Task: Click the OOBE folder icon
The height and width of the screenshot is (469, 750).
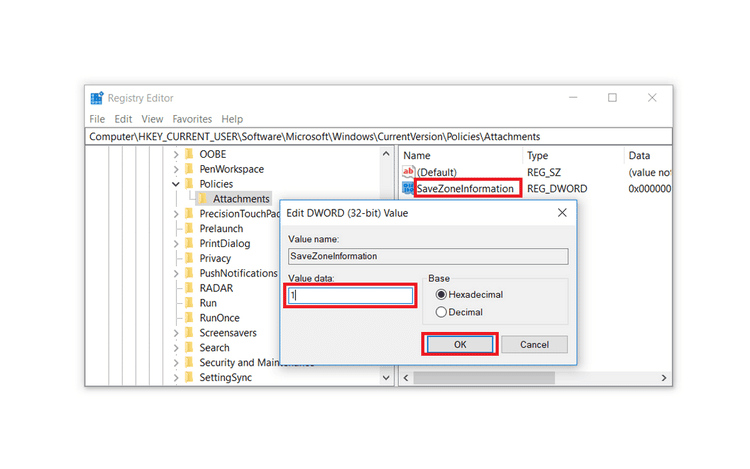Action: point(190,154)
